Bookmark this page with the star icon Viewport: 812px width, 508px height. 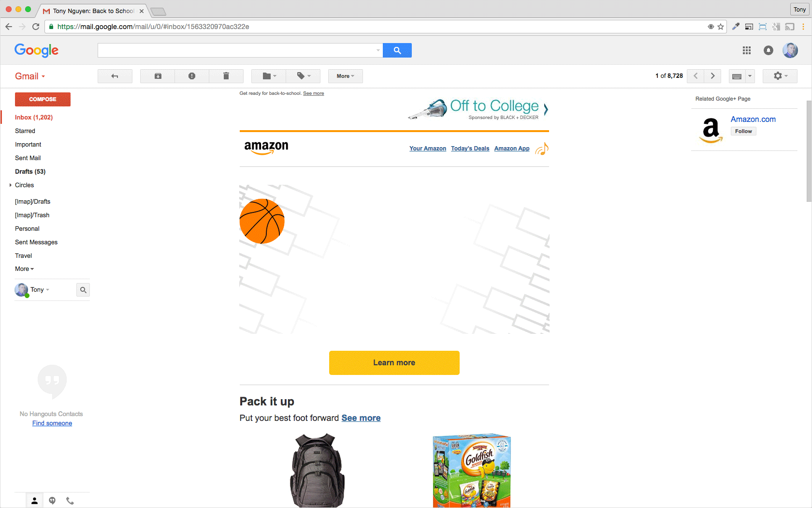coord(721,27)
